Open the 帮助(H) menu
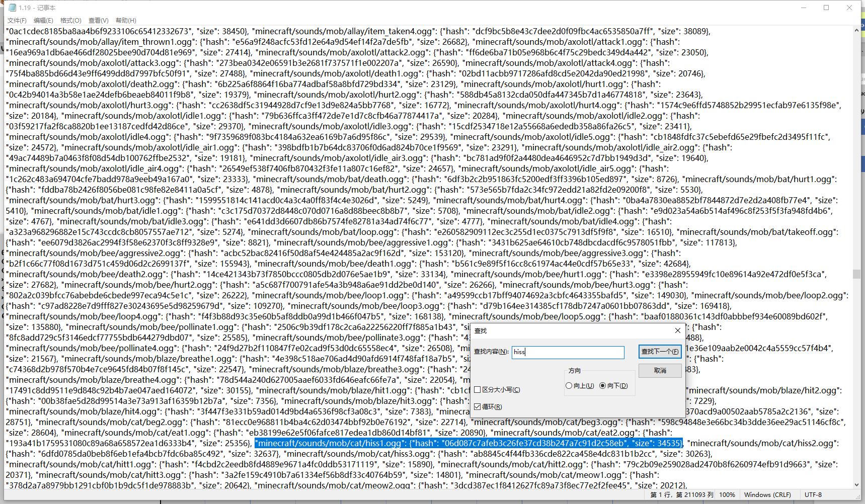This screenshot has width=865, height=504. [126, 21]
